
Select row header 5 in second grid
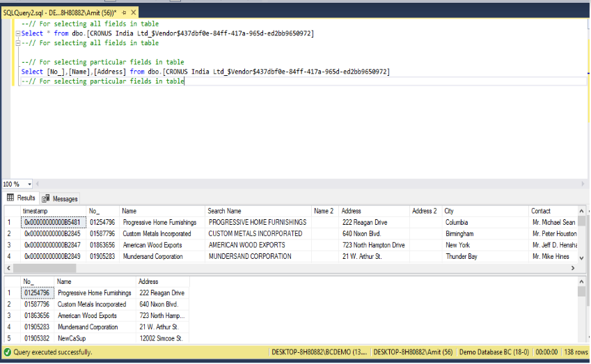click(x=13, y=338)
